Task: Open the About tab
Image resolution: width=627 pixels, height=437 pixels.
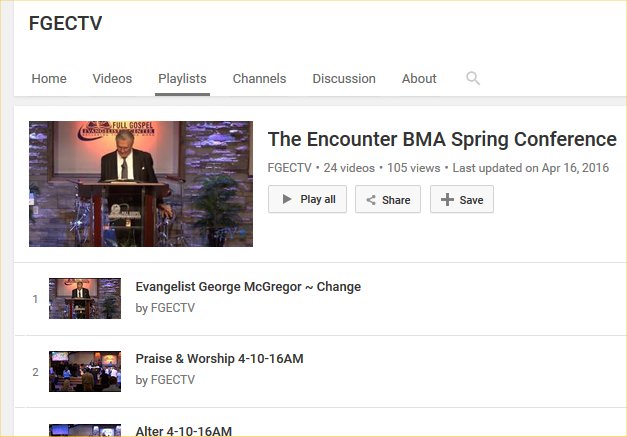Action: click(x=419, y=78)
